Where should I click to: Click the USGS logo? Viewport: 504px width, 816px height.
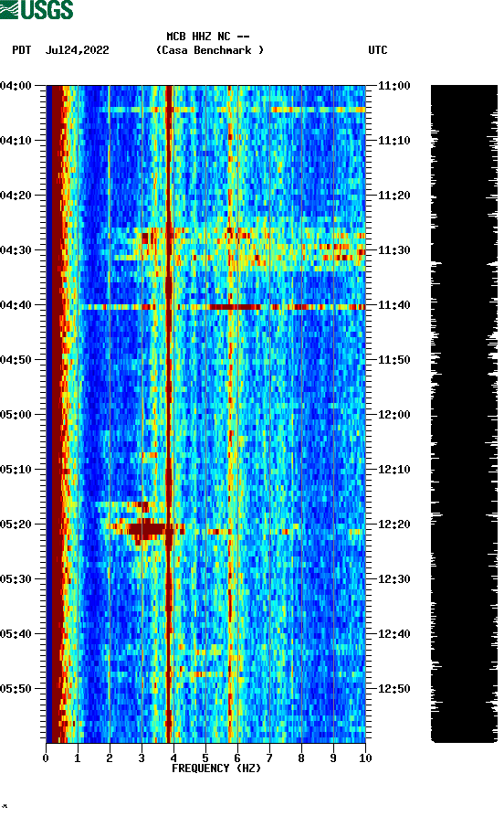point(37,9)
